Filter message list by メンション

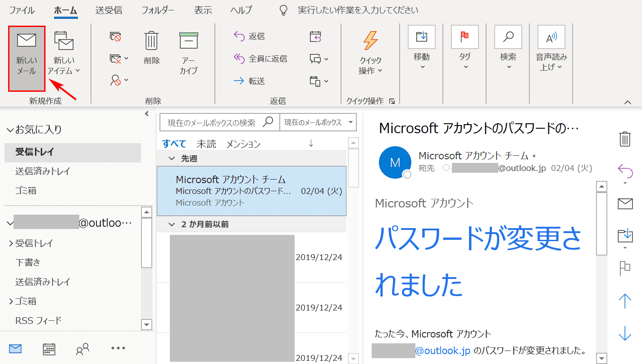[243, 144]
